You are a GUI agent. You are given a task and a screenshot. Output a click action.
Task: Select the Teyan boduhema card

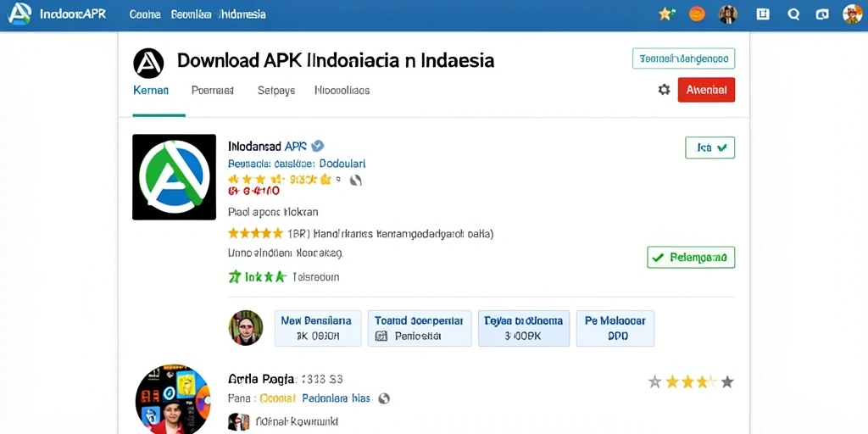(x=524, y=328)
